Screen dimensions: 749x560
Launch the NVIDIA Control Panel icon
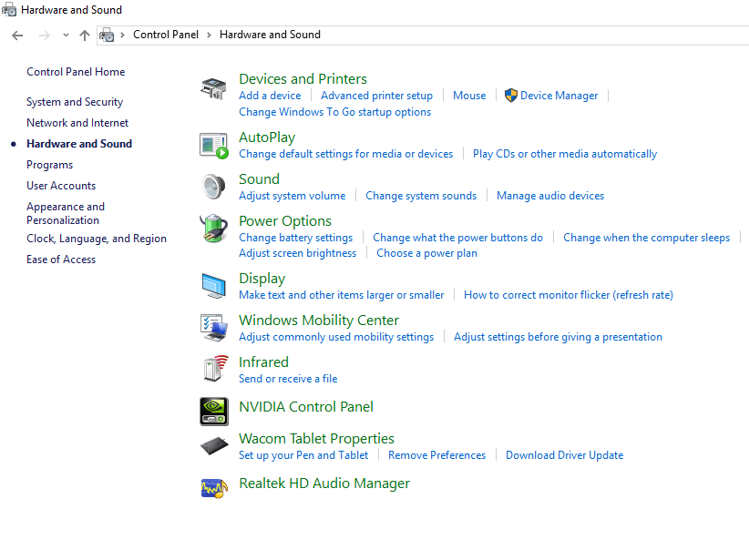tap(213, 412)
